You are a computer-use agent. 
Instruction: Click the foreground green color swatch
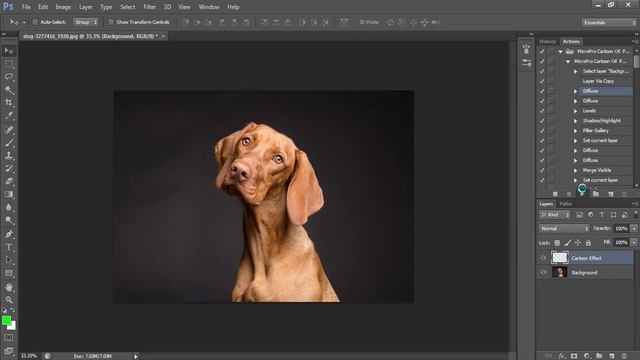tap(6, 320)
